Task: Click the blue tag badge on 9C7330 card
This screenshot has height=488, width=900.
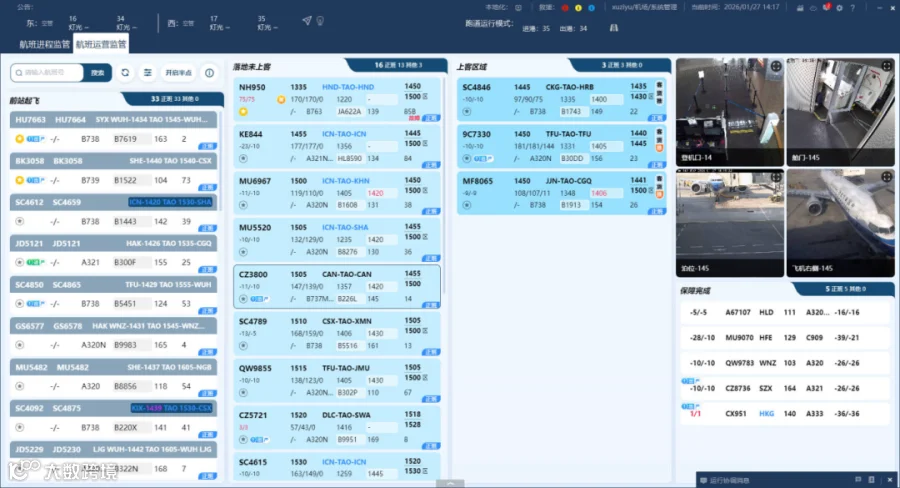Action: 483,158
